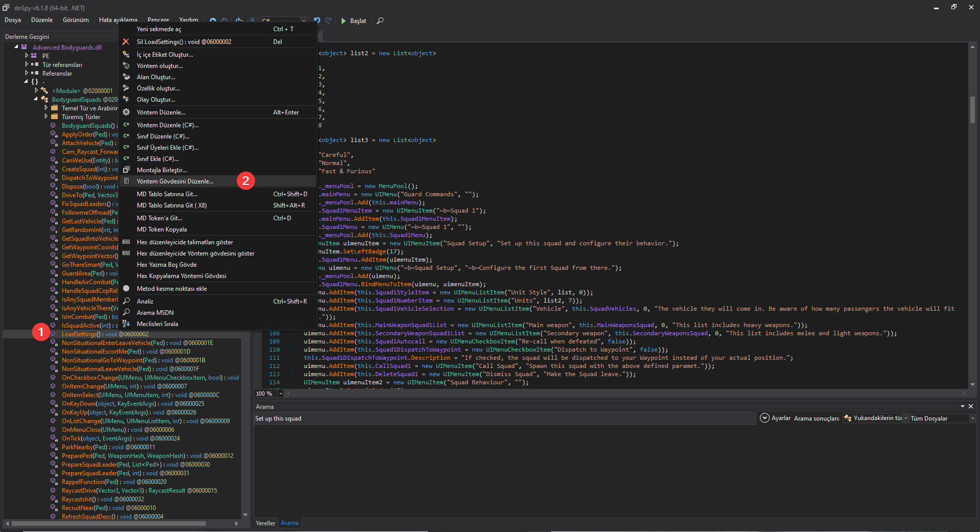The height and width of the screenshot is (532, 980).
Task: Select Yöntem Gövdesini Düzenle menu entry
Action: 175,181
